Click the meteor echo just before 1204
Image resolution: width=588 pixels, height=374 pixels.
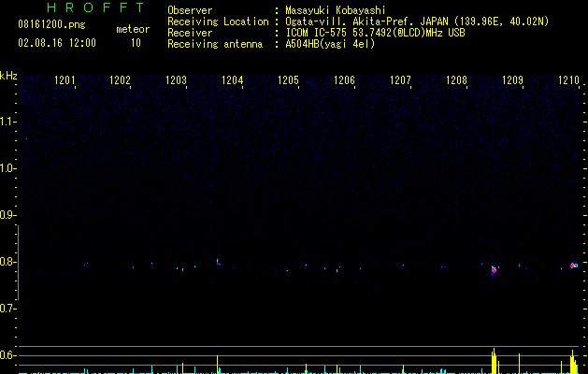coord(218,262)
